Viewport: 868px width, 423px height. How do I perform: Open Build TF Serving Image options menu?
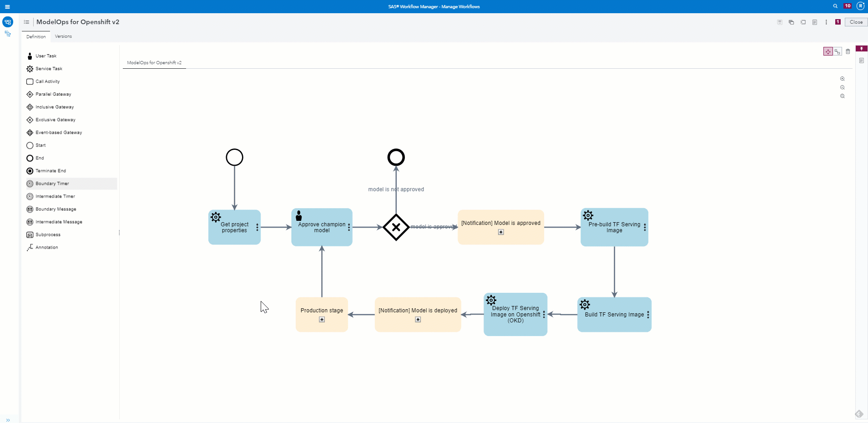648,315
